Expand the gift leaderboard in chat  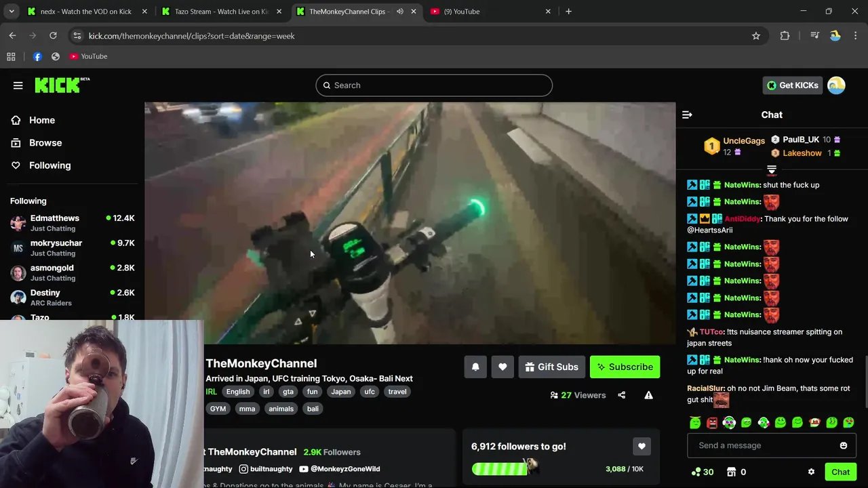(772, 169)
